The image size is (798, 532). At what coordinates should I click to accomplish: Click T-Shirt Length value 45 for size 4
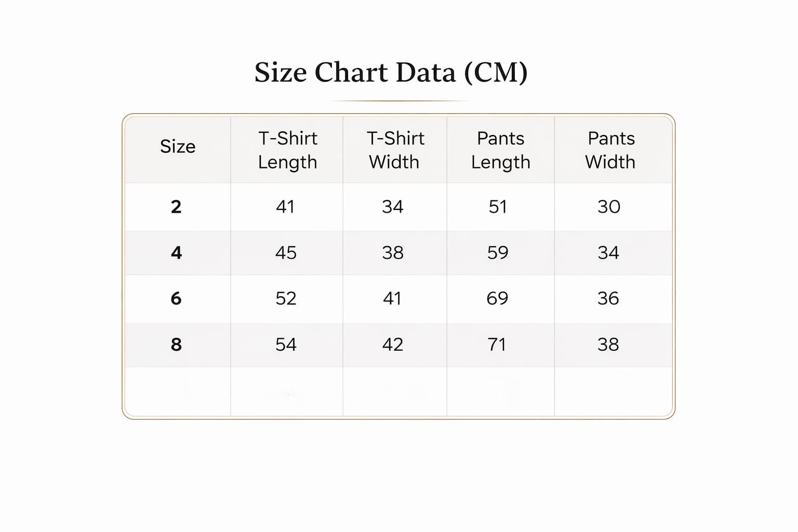coord(286,253)
